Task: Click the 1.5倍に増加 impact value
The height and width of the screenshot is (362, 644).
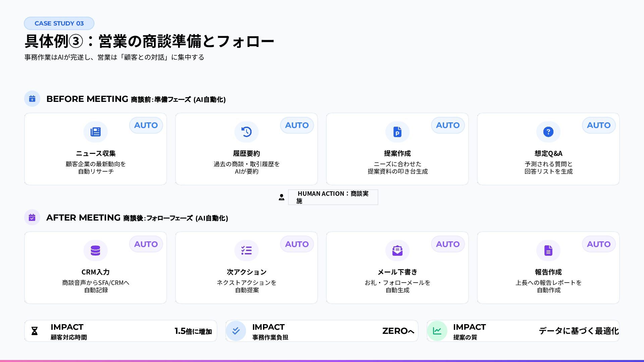Action: pos(193,331)
